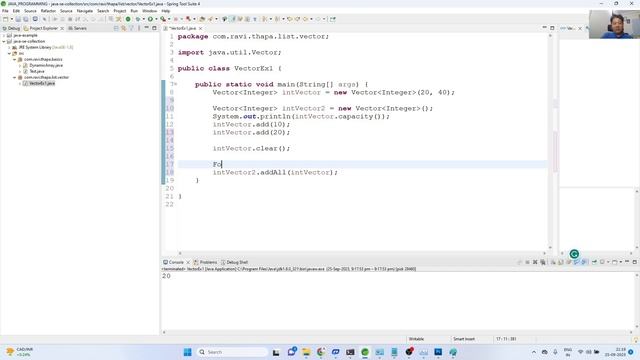
Task: Switch to the Debug Shell tab
Action: point(234,262)
